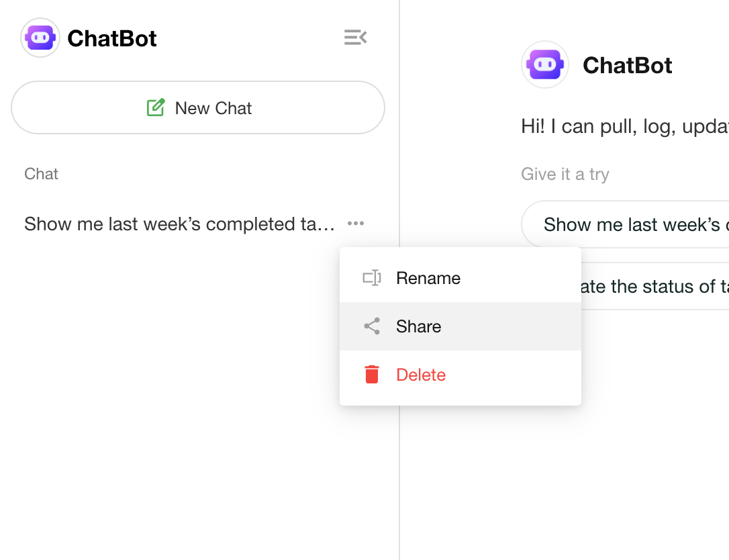The height and width of the screenshot is (560, 729).
Task: Click the red trash icon
Action: (x=372, y=375)
